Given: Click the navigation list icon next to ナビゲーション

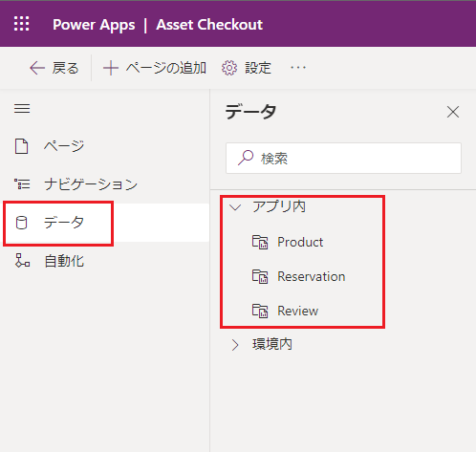Looking at the screenshot, I should (22, 184).
